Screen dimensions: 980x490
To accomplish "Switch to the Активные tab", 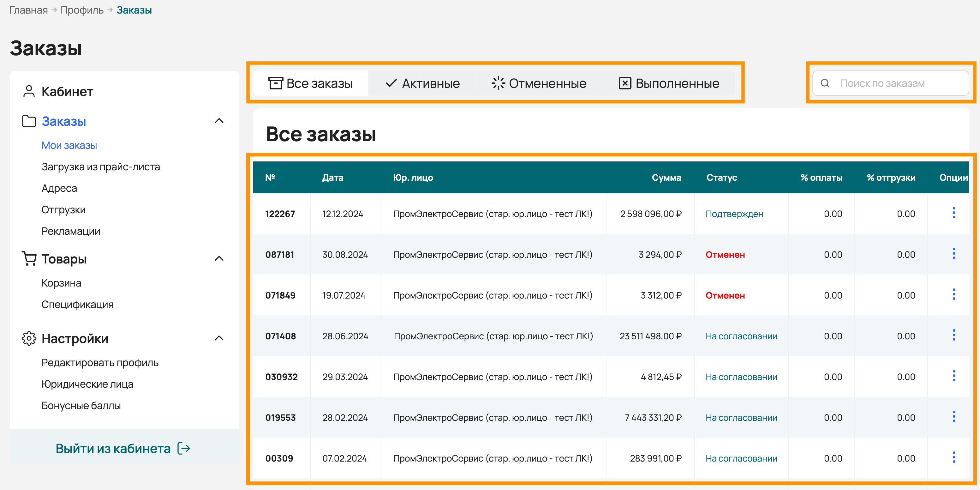I will pos(422,83).
